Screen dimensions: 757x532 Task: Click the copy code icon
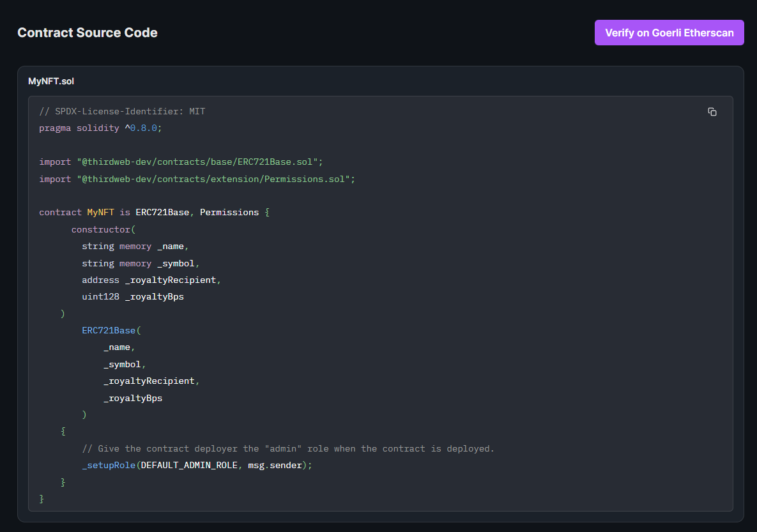[712, 112]
